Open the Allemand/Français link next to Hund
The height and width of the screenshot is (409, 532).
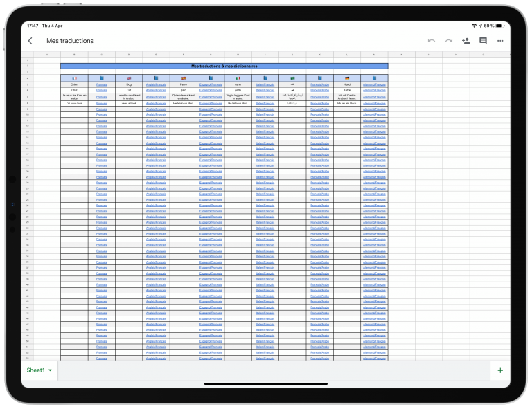[374, 84]
